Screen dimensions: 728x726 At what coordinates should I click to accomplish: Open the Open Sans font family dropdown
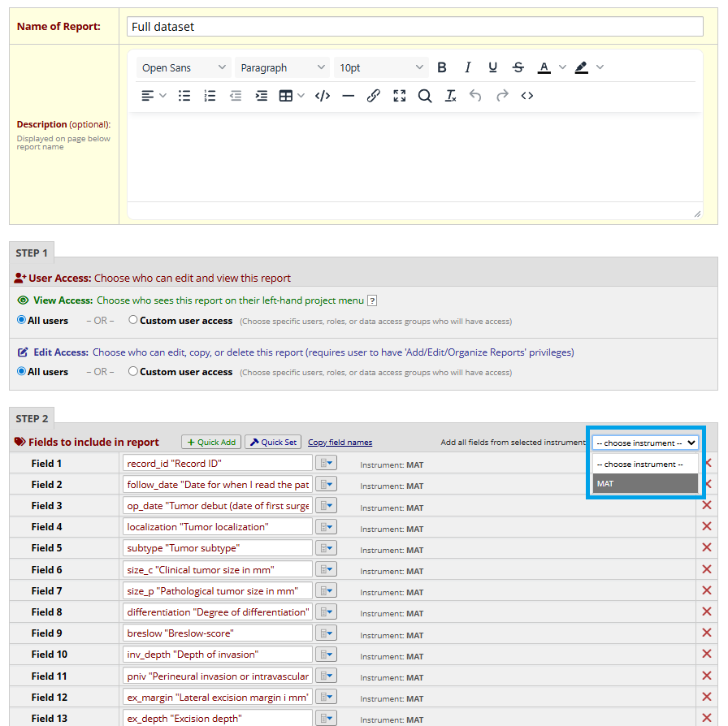point(184,67)
